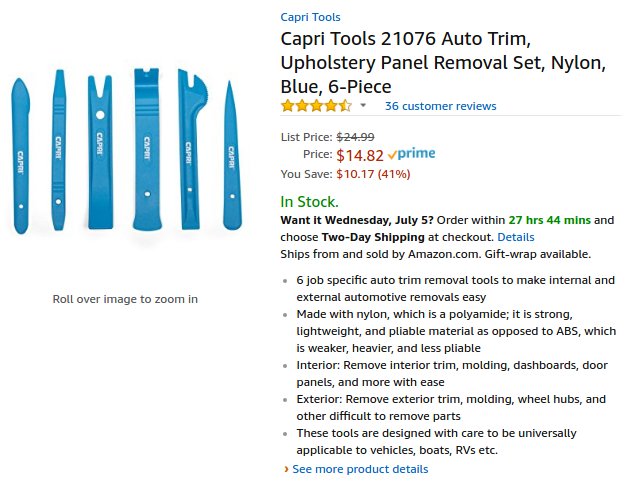Image resolution: width=635 pixels, height=482 pixels.
Task: Click the struck-through $24.99 list price
Action: point(355,137)
